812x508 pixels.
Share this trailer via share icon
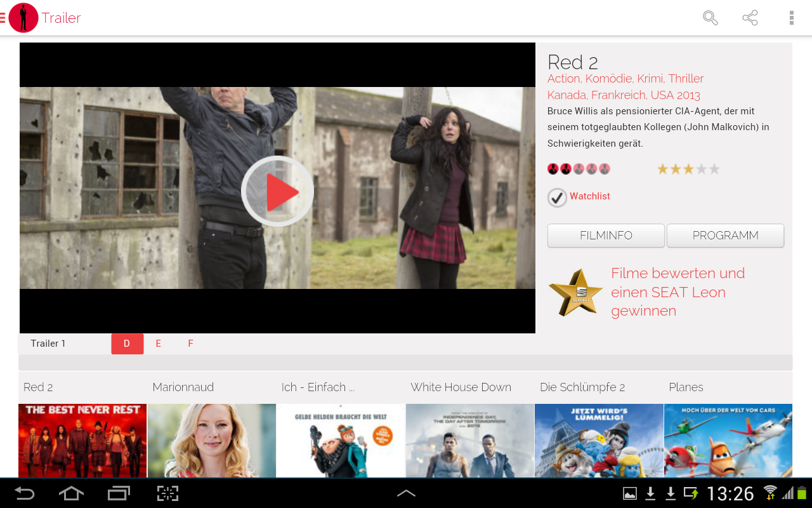(x=750, y=18)
